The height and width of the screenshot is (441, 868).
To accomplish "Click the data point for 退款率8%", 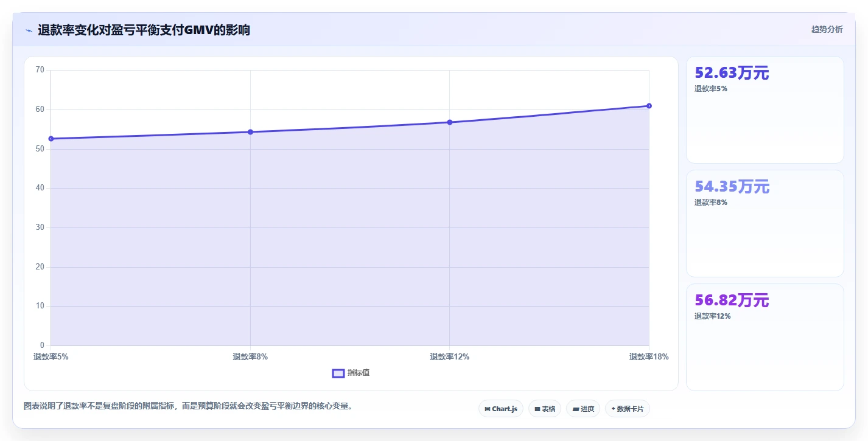I will (x=250, y=132).
